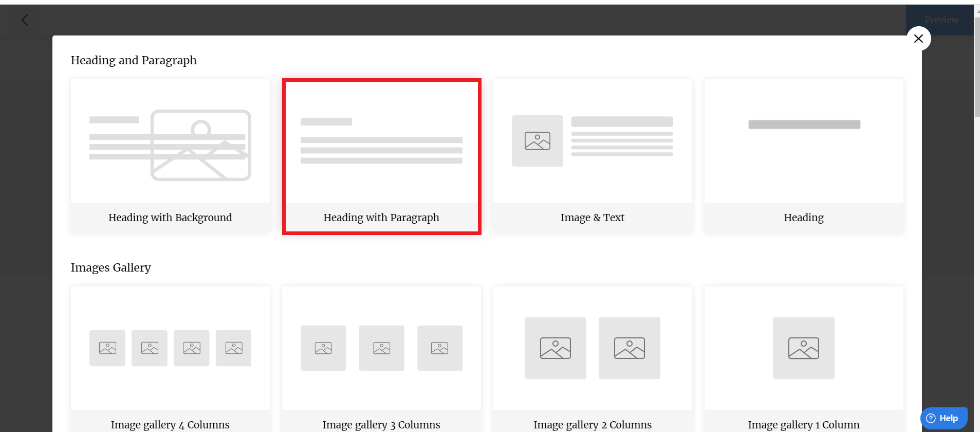Click the back arrow icon
This screenshot has width=980, height=432.
point(25,20)
